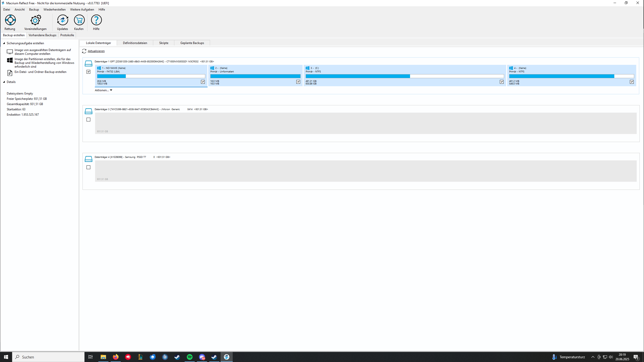Open the Wiederherstellen menu
The width and height of the screenshot is (644, 362).
pos(54,10)
